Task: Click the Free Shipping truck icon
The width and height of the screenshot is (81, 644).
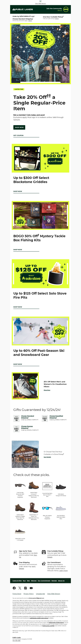Action: coord(15,563)
